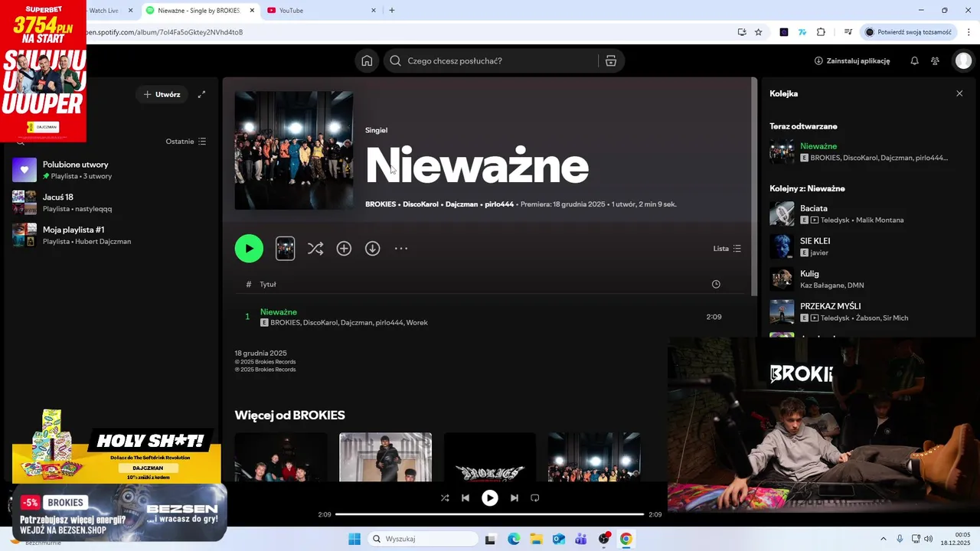Open the Extensions puzzle icon in Chrome

pos(821,32)
